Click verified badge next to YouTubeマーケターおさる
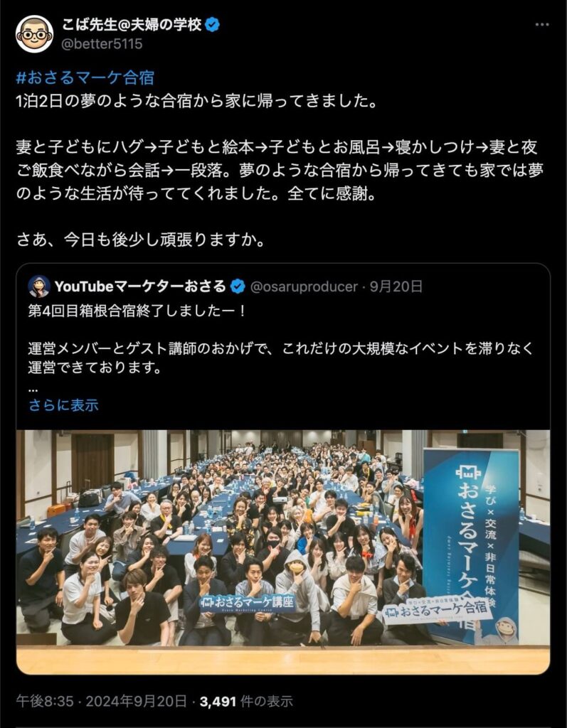The width and height of the screenshot is (567, 728). click(238, 287)
